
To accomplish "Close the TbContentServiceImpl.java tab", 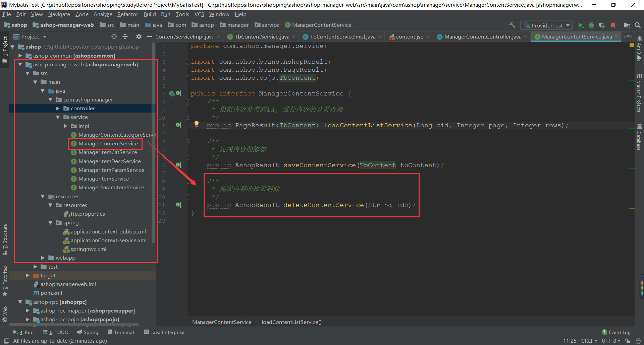I will (380, 37).
